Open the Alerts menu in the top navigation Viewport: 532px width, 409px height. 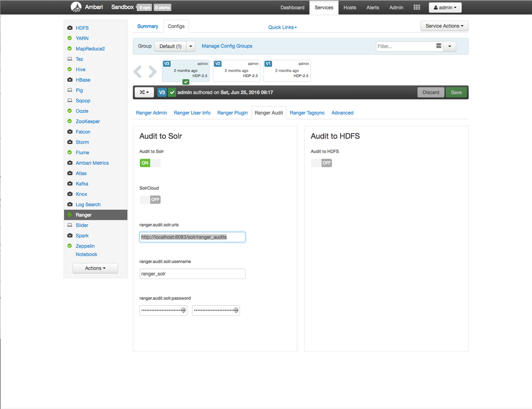click(x=373, y=7)
